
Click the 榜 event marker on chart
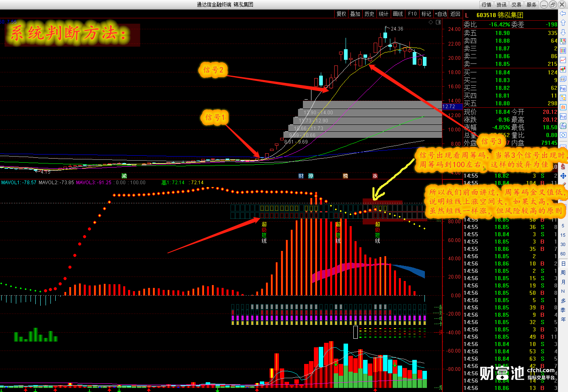click(345, 176)
